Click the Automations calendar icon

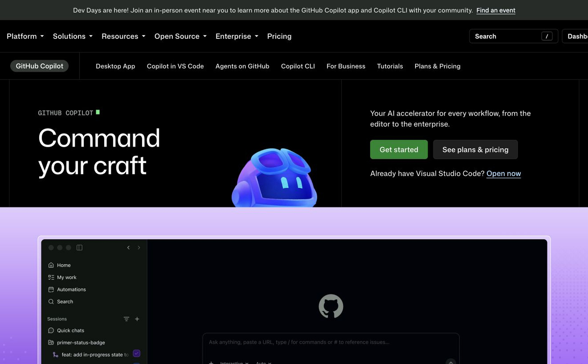(51, 289)
